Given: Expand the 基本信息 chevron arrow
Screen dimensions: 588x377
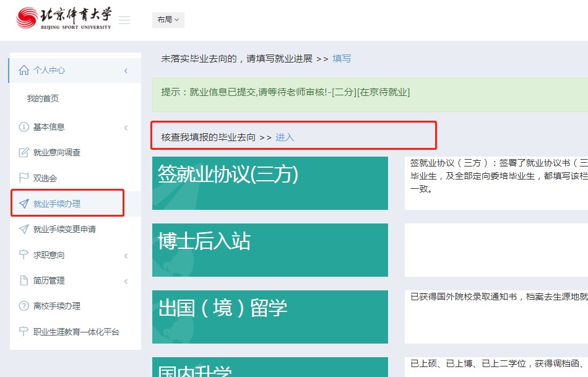Looking at the screenshot, I should point(126,128).
